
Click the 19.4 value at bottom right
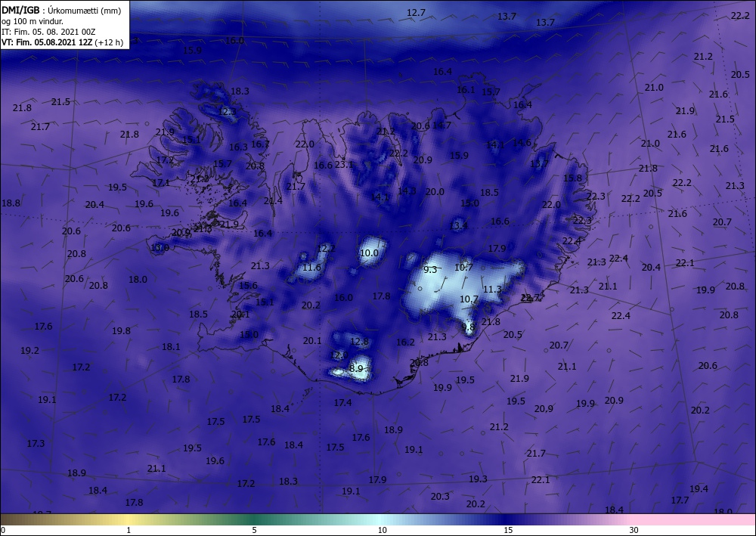coord(699,489)
